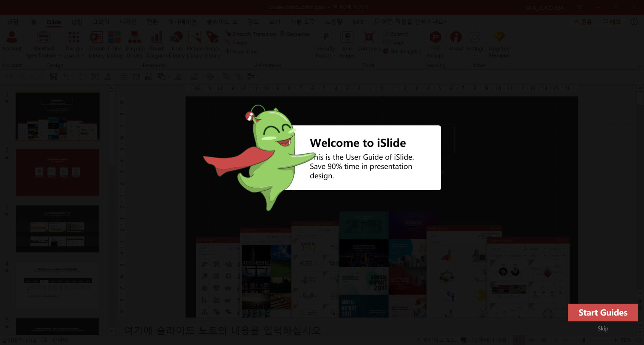The image size is (644, 345).
Task: Select slide 1 thumbnail
Action: tap(57, 116)
